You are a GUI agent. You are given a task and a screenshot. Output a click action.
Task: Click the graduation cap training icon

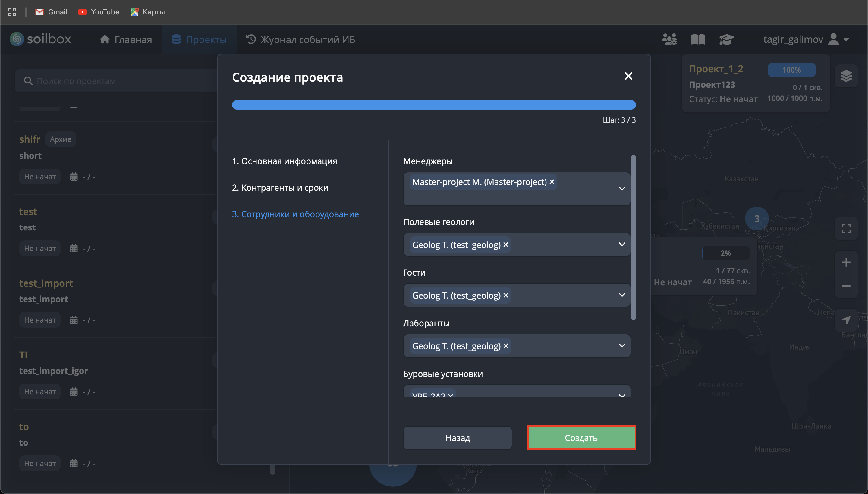click(x=726, y=39)
